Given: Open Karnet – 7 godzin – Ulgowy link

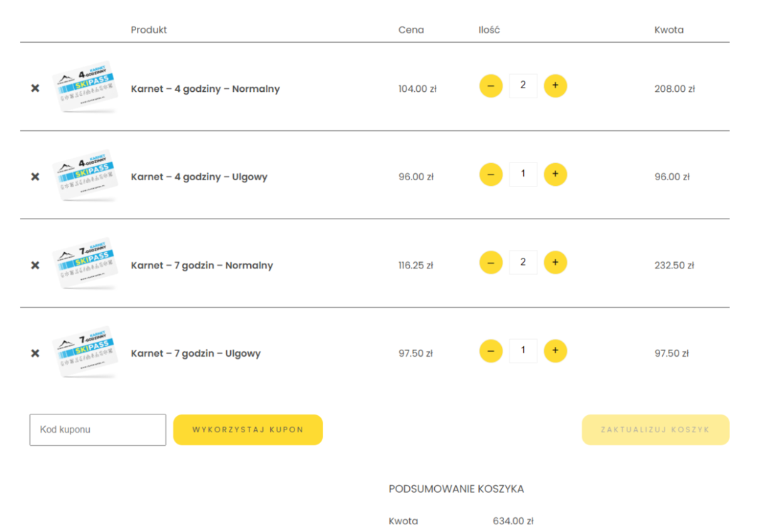Looking at the screenshot, I should pyautogui.click(x=196, y=353).
